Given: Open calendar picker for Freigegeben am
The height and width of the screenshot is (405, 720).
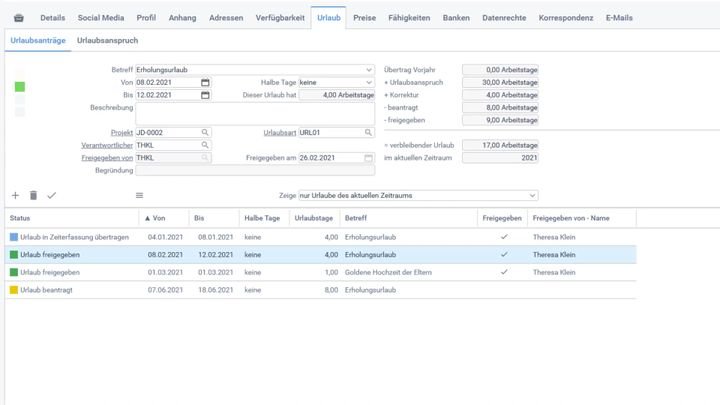Looking at the screenshot, I should point(368,157).
